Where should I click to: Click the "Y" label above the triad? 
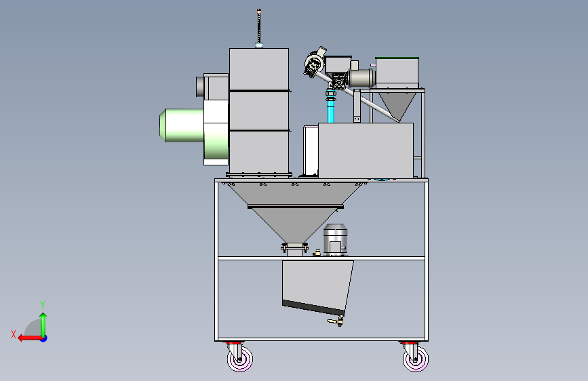pyautogui.click(x=43, y=304)
